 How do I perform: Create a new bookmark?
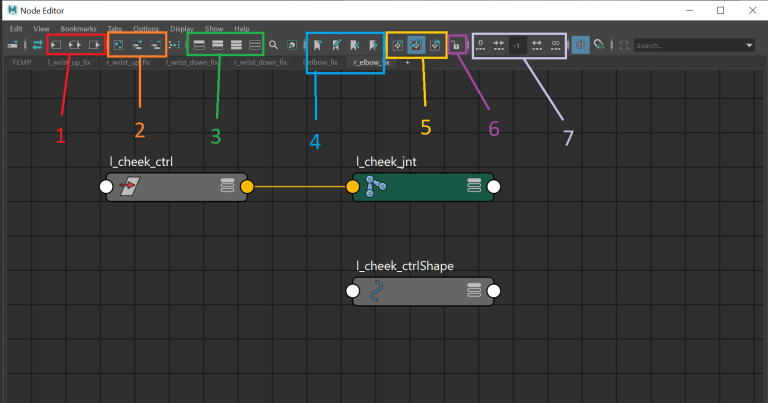tap(317, 45)
